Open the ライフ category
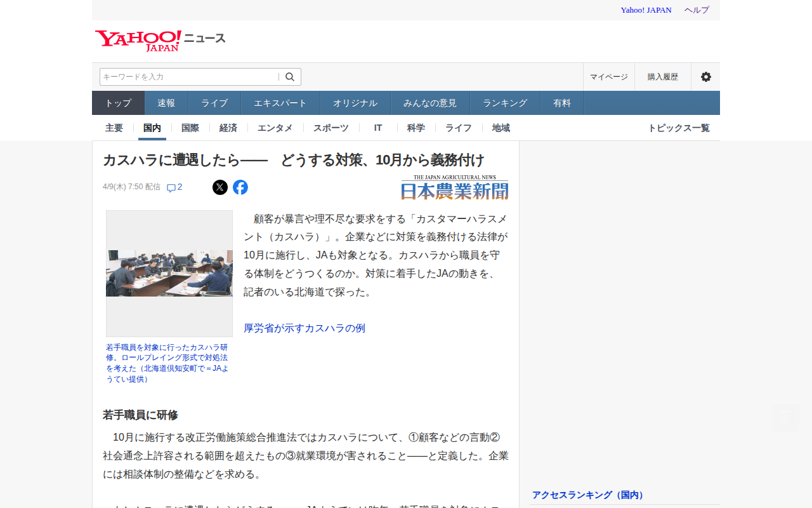This screenshot has height=508, width=812. click(x=459, y=128)
